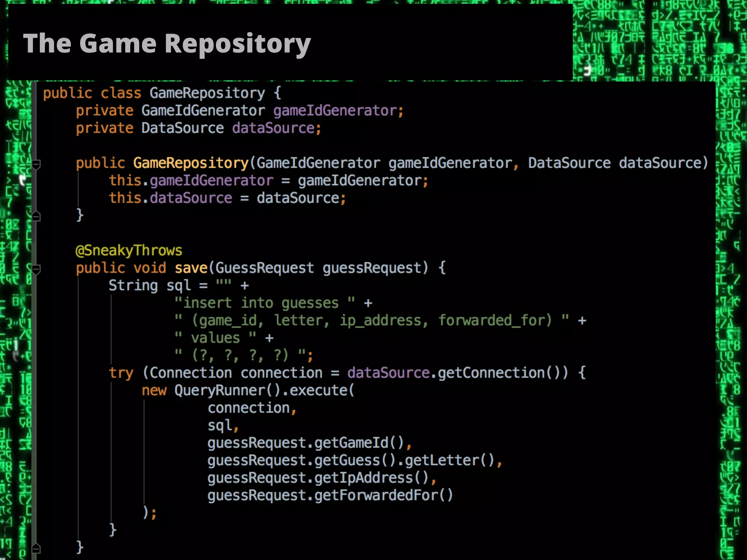The width and height of the screenshot is (747, 560).
Task: Click the slide title "The Game Repository"
Action: point(167,44)
